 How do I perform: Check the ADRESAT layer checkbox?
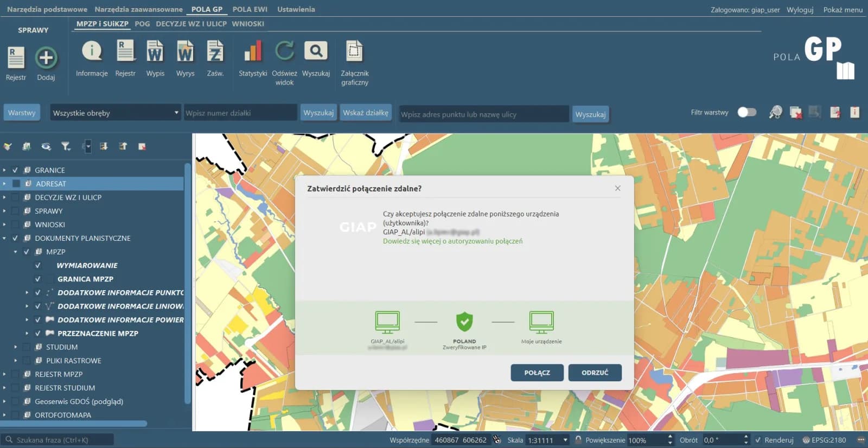coord(16,183)
